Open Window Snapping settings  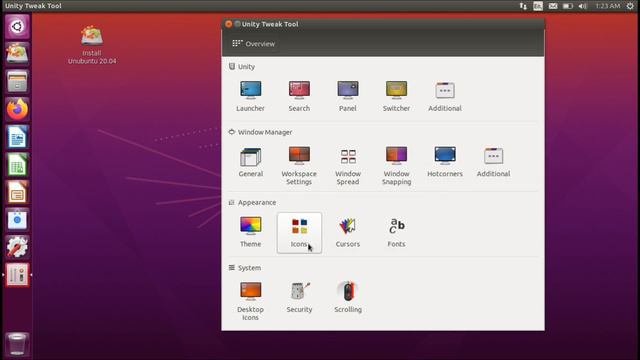[396, 165]
